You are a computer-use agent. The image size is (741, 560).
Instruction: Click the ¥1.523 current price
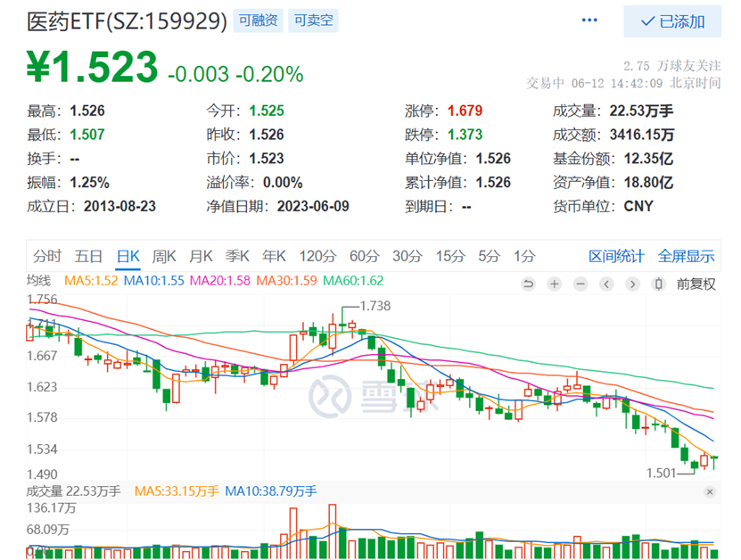92,67
